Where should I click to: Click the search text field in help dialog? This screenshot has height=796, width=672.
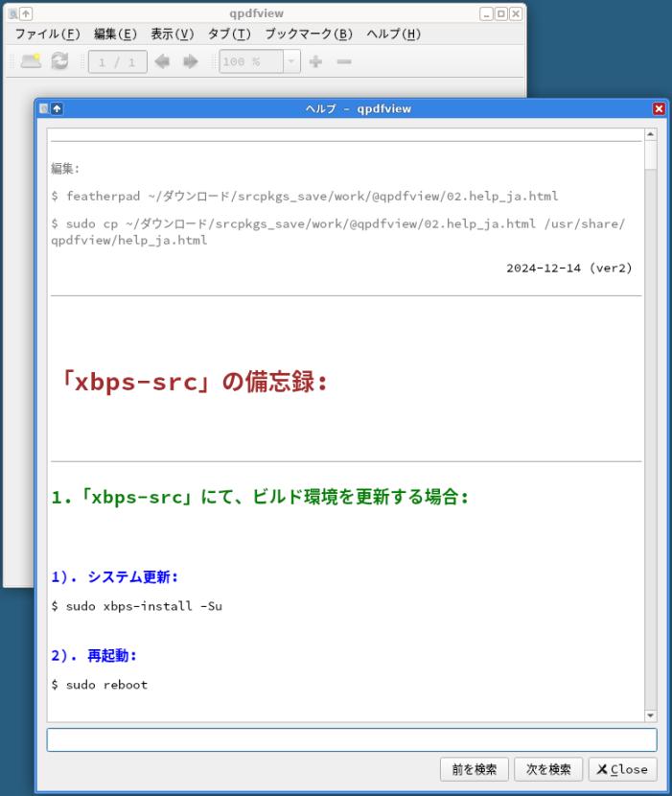[352, 739]
